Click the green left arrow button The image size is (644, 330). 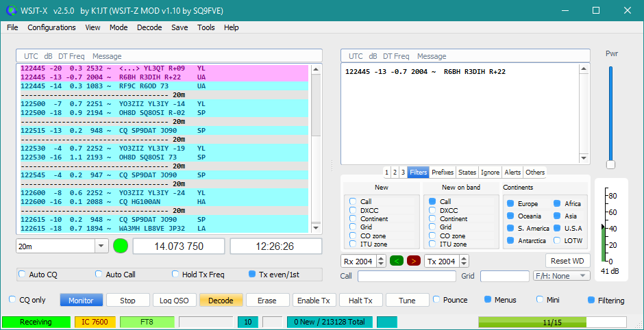(397, 261)
